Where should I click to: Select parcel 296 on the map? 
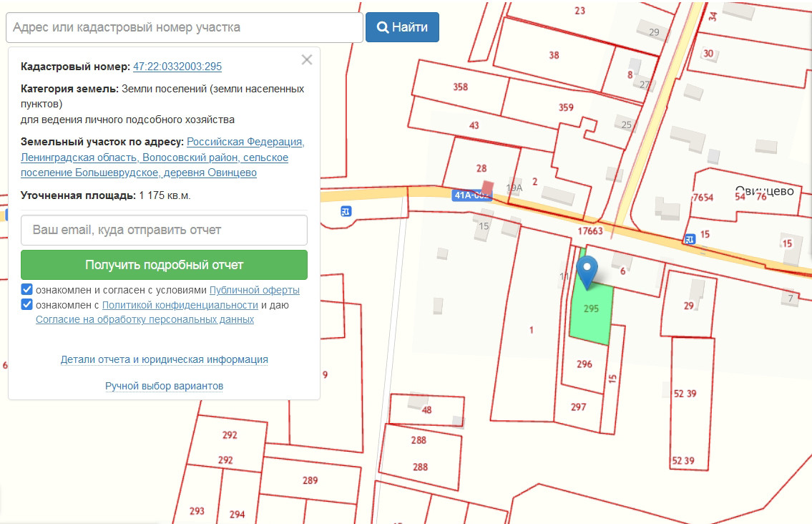click(x=584, y=365)
